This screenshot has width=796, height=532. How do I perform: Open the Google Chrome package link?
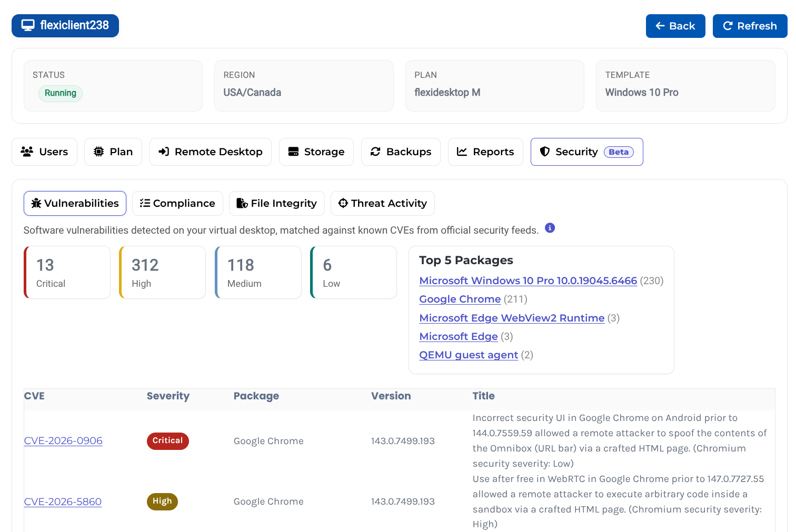click(460, 299)
